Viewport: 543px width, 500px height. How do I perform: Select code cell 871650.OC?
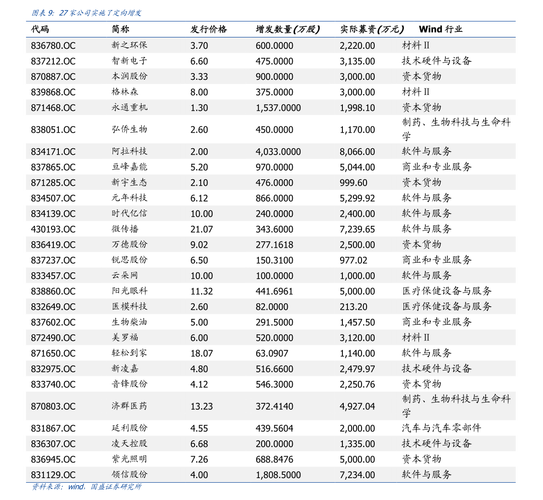(x=53, y=353)
